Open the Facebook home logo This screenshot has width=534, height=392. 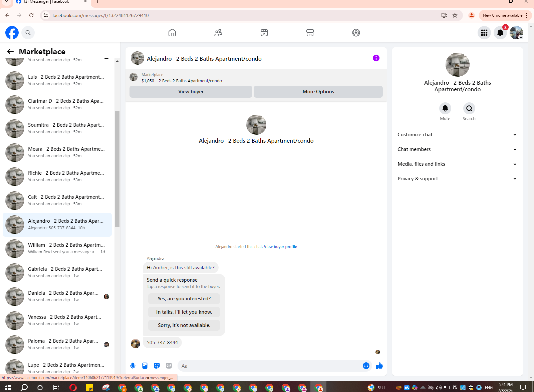[x=12, y=33]
